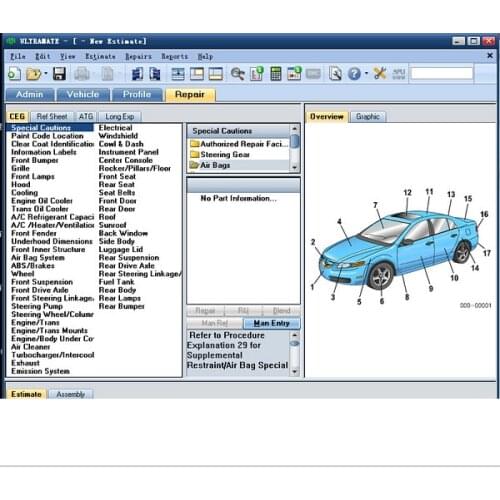Open the File menu
Image resolution: width=500 pixels, height=500 pixels.
(x=18, y=56)
